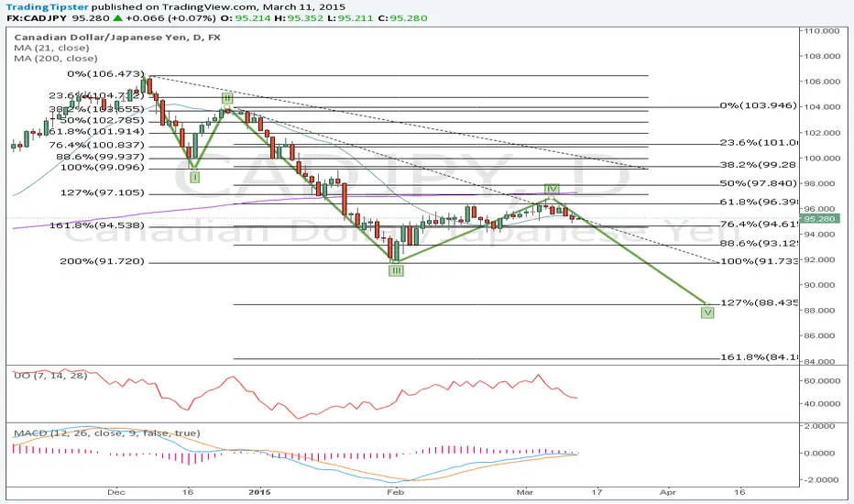Click the H:95.352 high value in header
Image resolution: width=854 pixels, height=504 pixels.
(299, 18)
